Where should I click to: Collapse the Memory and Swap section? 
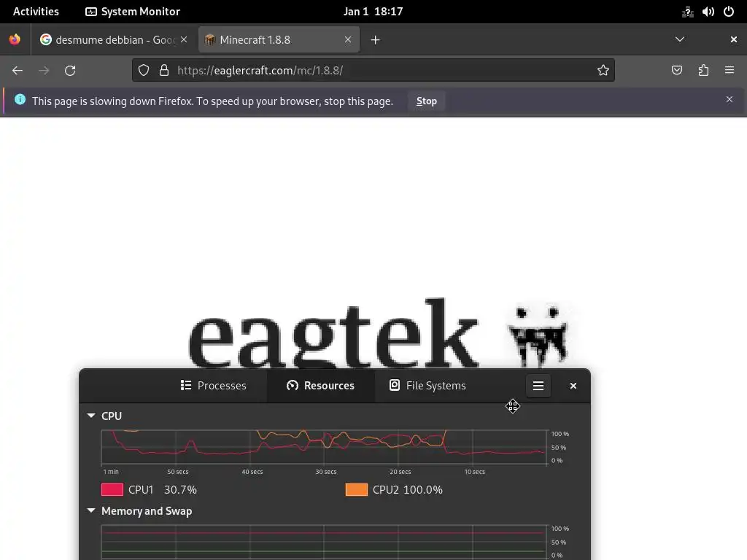click(91, 510)
